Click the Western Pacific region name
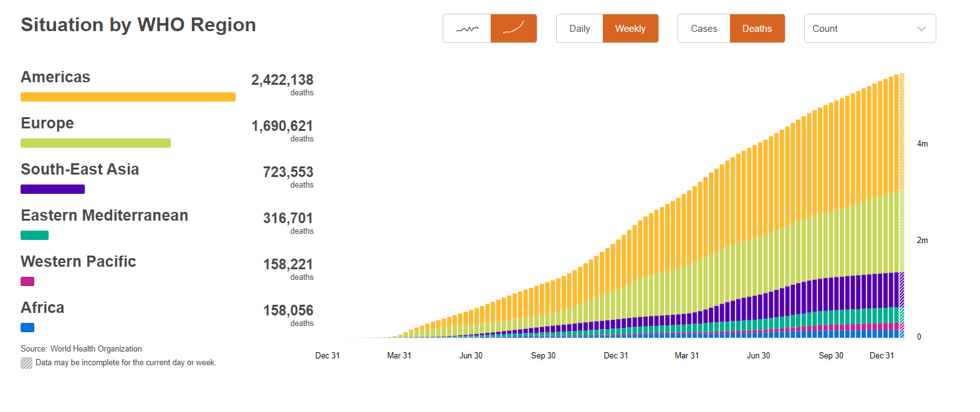The image size is (980, 412). pos(78,262)
